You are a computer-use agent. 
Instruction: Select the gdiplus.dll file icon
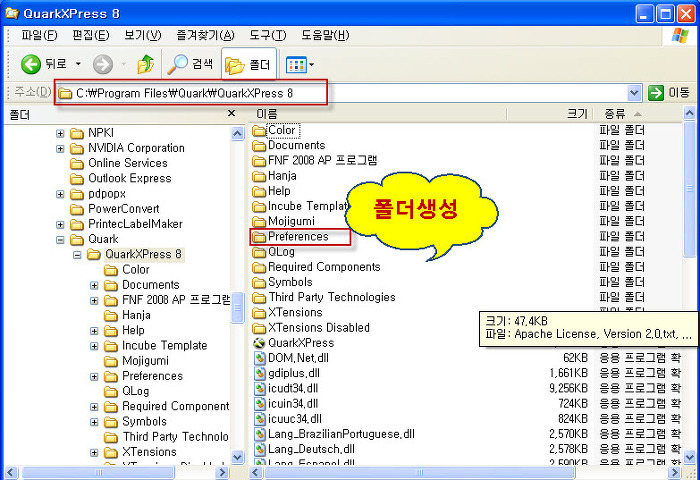click(x=259, y=373)
